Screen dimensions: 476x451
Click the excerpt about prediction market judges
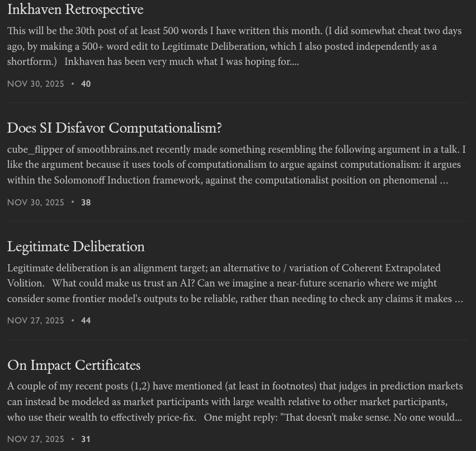tap(235, 402)
